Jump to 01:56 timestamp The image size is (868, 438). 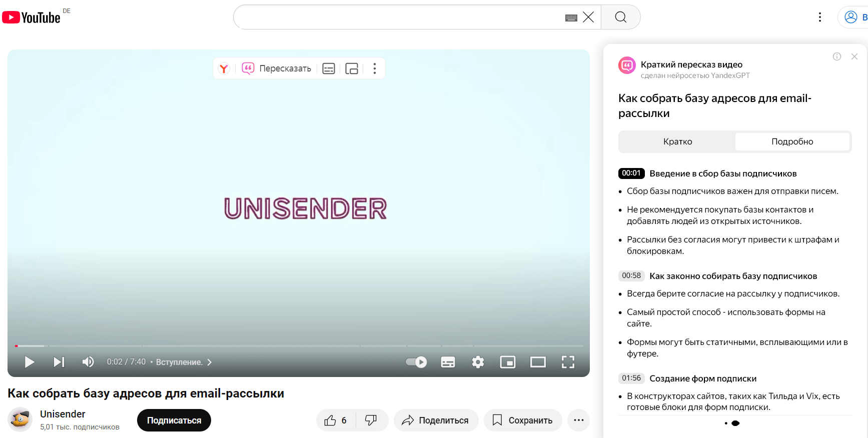click(x=631, y=378)
